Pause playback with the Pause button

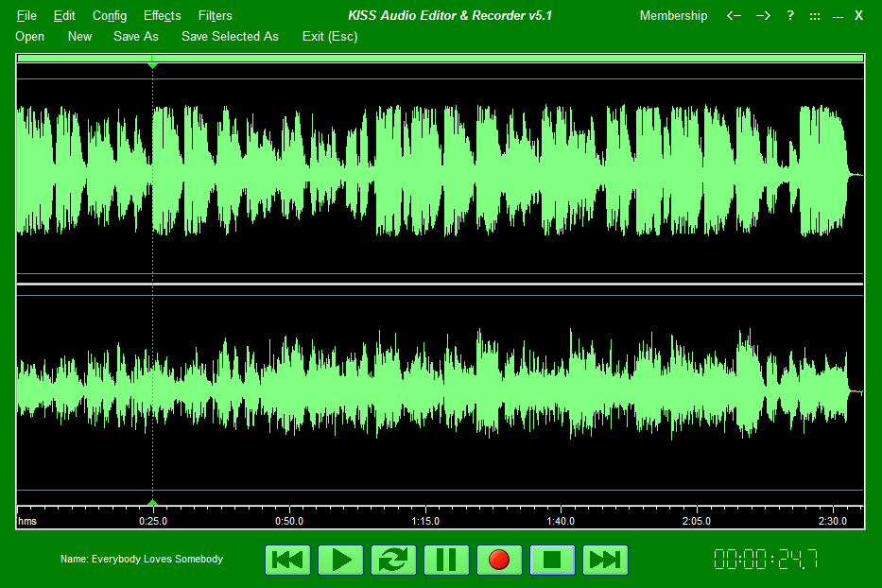tap(446, 560)
